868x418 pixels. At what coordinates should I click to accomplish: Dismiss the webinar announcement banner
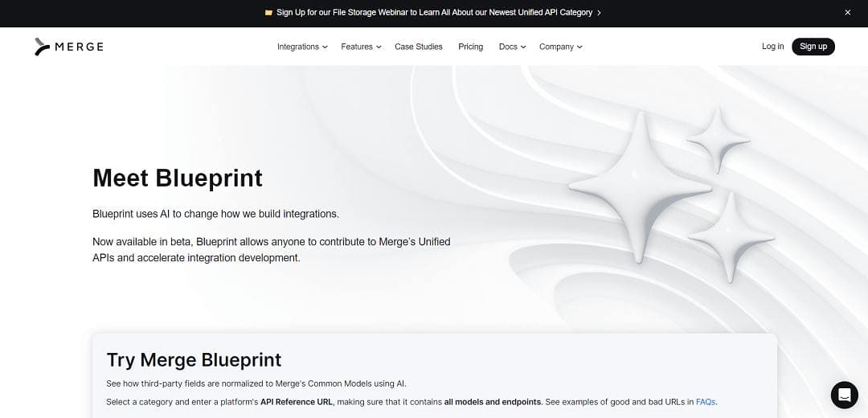click(848, 12)
